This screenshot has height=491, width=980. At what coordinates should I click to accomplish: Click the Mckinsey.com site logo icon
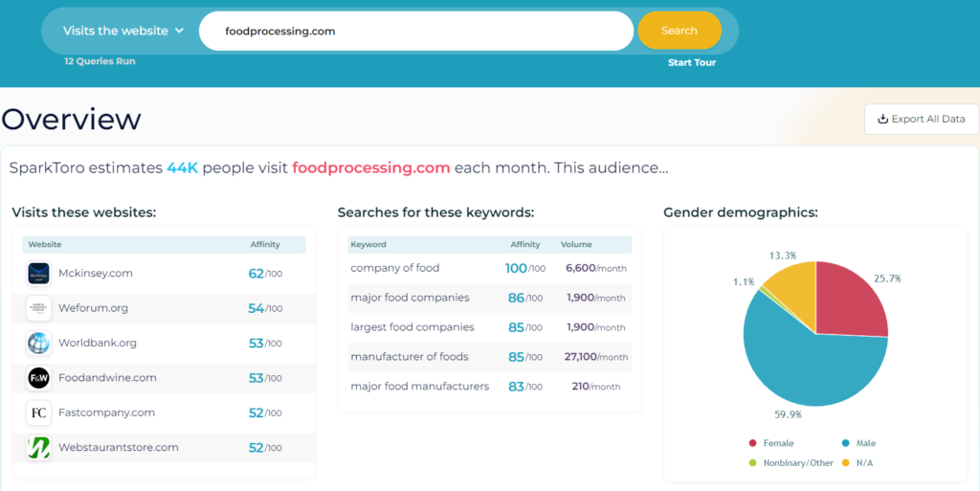[38, 274]
